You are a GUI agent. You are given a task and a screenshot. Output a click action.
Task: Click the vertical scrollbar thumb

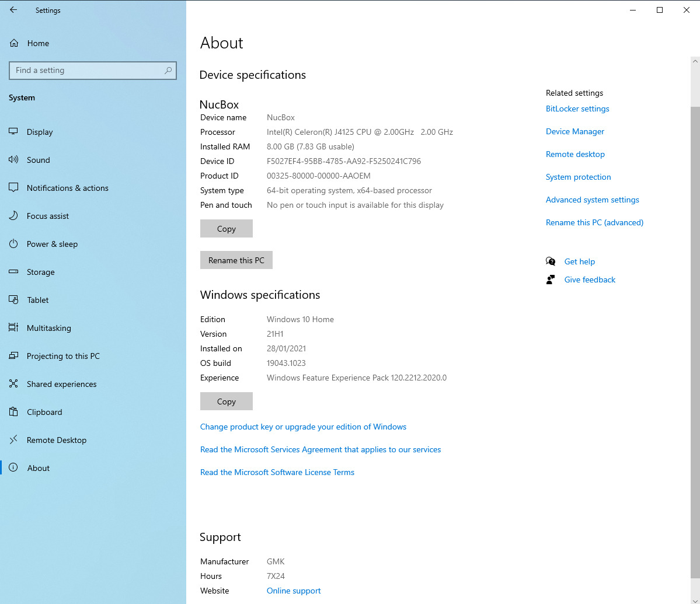tap(695, 342)
